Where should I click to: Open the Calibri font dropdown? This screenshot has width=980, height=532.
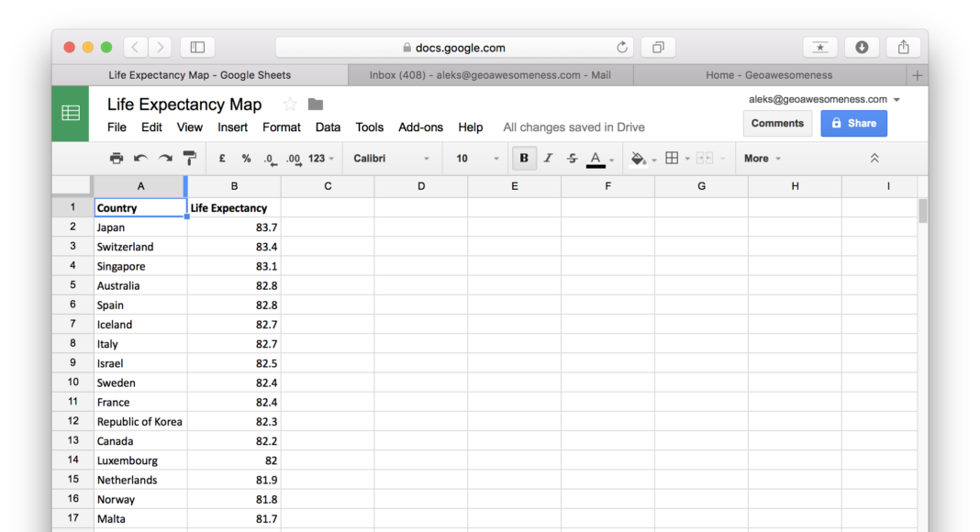coord(392,159)
